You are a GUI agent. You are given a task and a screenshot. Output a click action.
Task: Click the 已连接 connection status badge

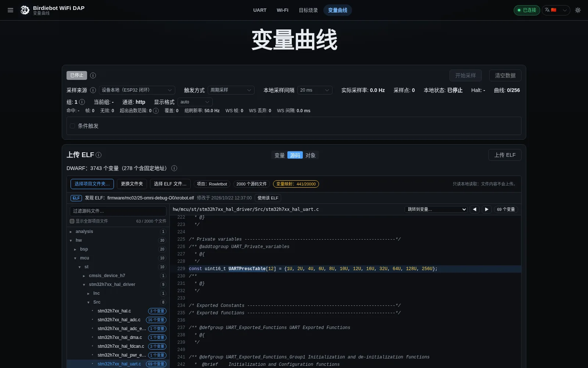click(x=527, y=10)
